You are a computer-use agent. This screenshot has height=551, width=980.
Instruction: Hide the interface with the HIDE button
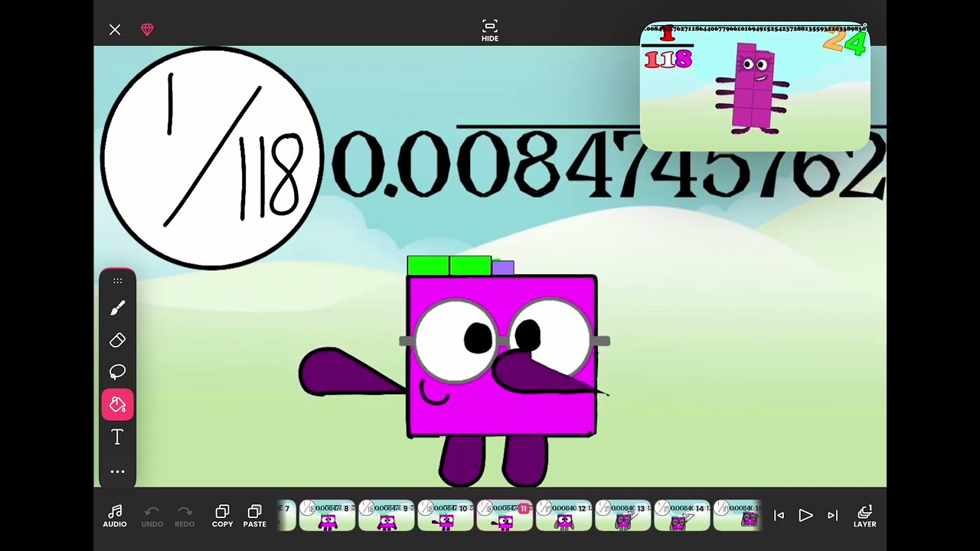(x=490, y=31)
